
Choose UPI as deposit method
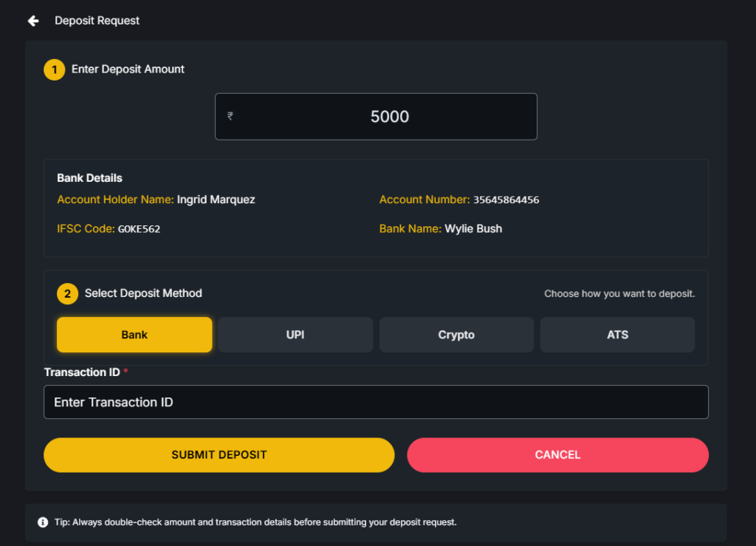point(295,335)
